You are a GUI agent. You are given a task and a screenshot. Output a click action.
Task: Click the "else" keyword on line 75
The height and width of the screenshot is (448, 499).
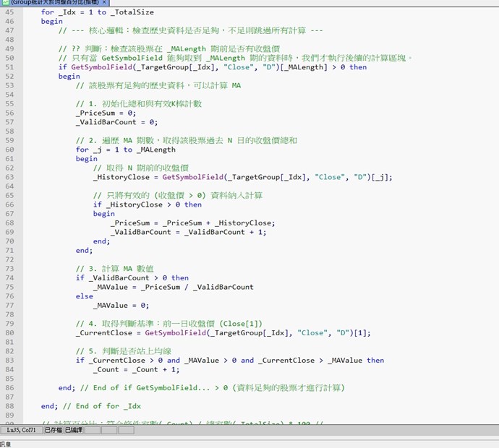tap(84, 296)
